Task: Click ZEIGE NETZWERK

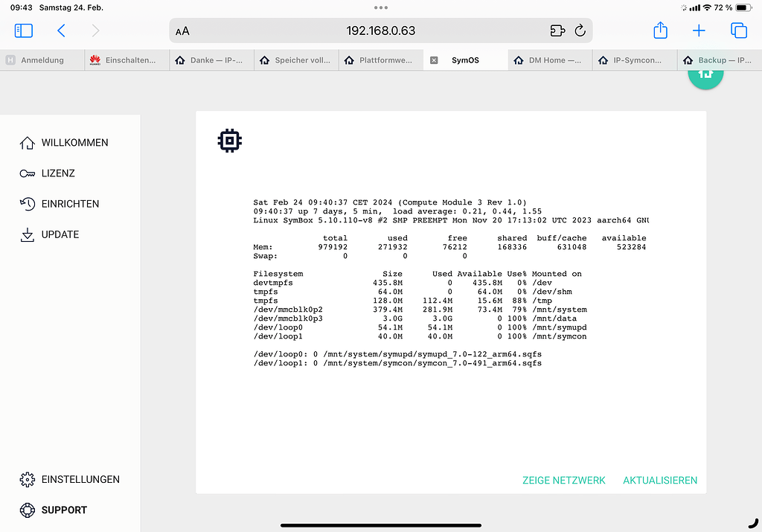Action: (563, 480)
